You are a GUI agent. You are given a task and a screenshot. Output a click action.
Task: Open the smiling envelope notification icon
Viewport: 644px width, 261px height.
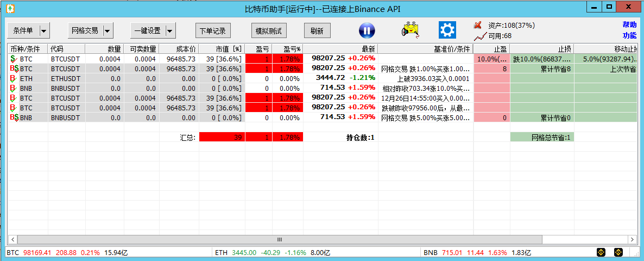412,30
